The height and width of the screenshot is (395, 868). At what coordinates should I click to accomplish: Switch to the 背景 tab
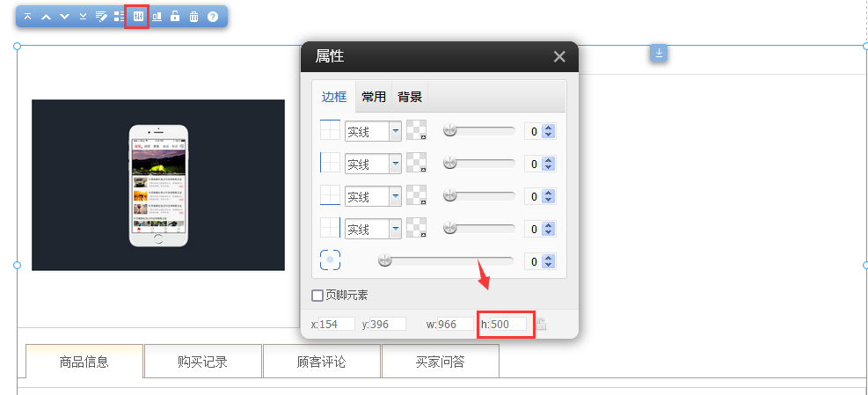[409, 97]
